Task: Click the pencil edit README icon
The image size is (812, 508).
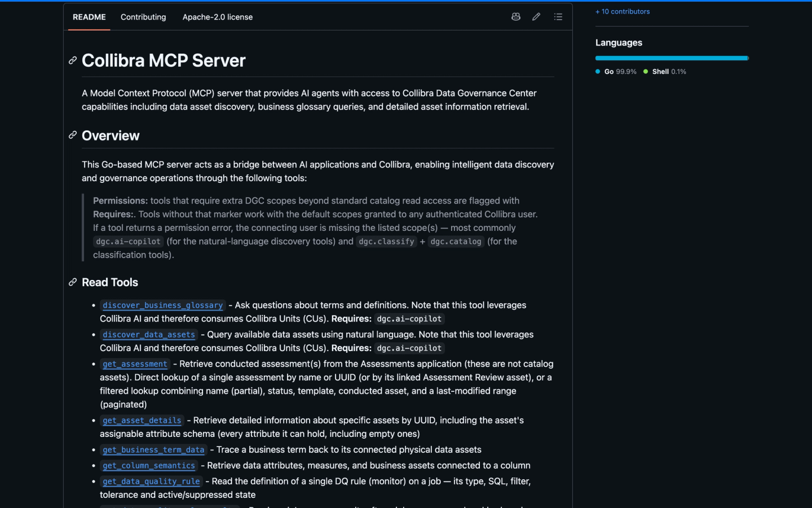Action: 536,17
